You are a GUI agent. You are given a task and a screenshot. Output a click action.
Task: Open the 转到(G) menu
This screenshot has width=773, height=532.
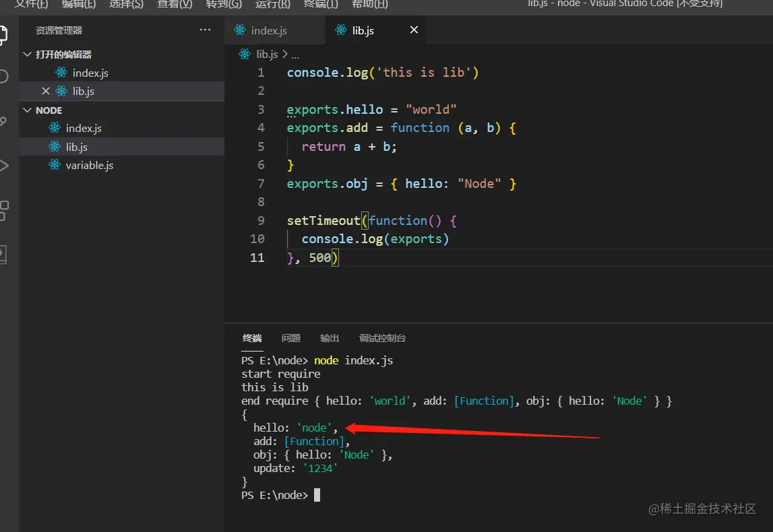(224, 4)
